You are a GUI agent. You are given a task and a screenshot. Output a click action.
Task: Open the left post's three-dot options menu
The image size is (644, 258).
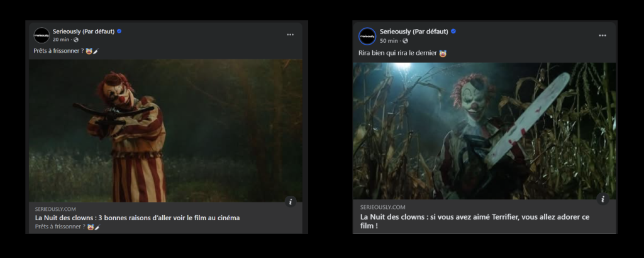click(x=290, y=35)
